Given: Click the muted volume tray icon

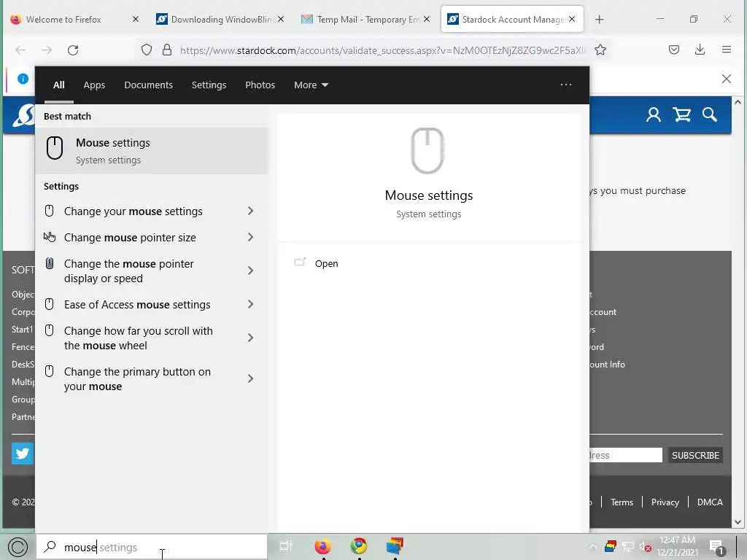Looking at the screenshot, I should tap(645, 547).
